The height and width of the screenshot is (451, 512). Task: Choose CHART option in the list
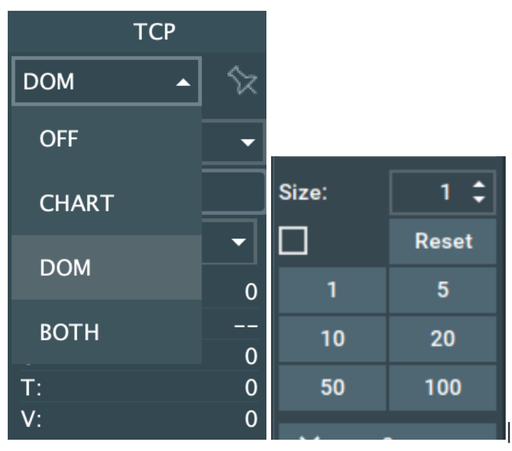107,203
